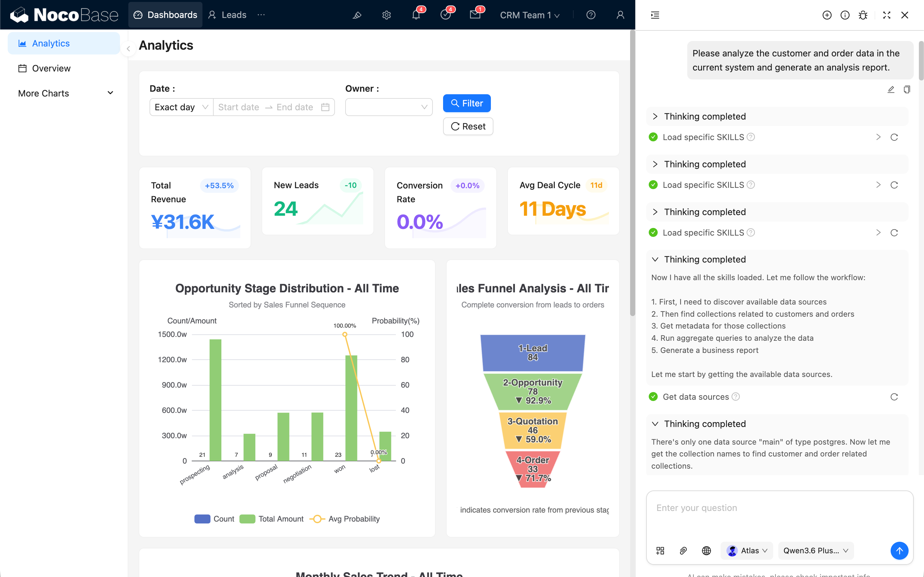This screenshot has width=924, height=577.
Task: Toggle the web search globe icon
Action: click(x=706, y=550)
